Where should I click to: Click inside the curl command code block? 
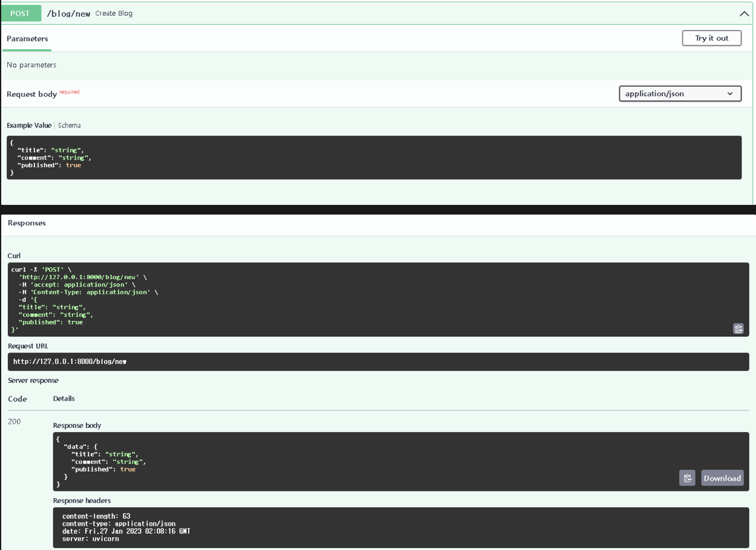point(378,299)
